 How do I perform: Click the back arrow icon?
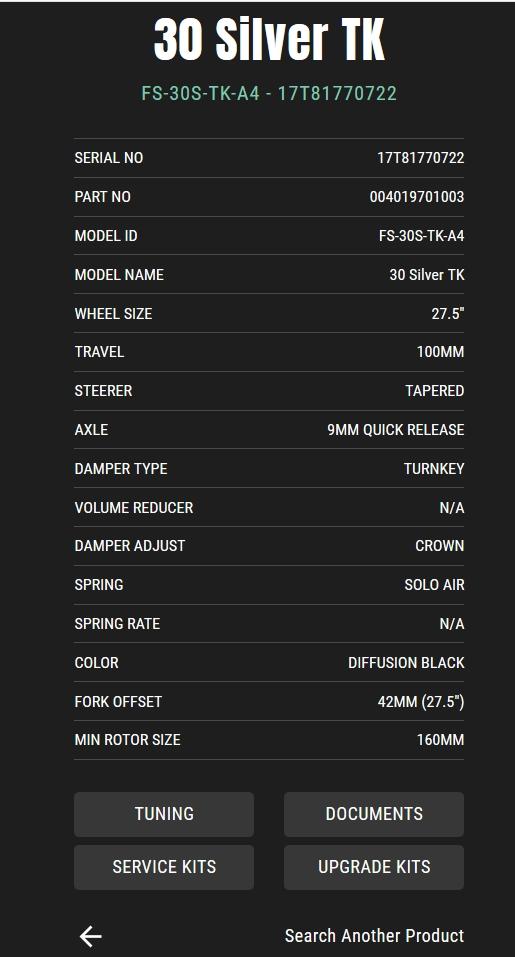pyautogui.click(x=90, y=936)
